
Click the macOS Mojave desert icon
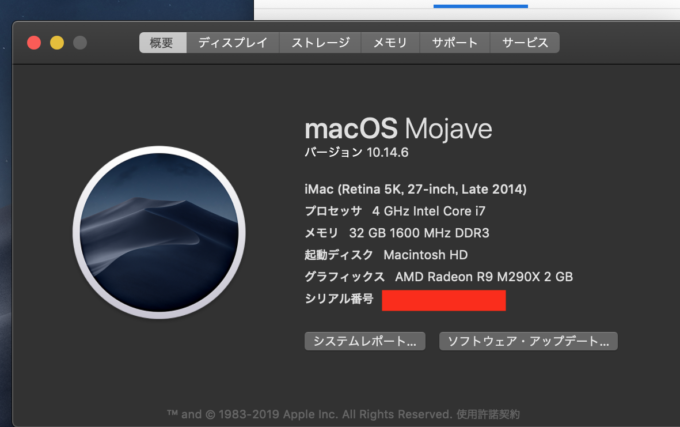159,232
